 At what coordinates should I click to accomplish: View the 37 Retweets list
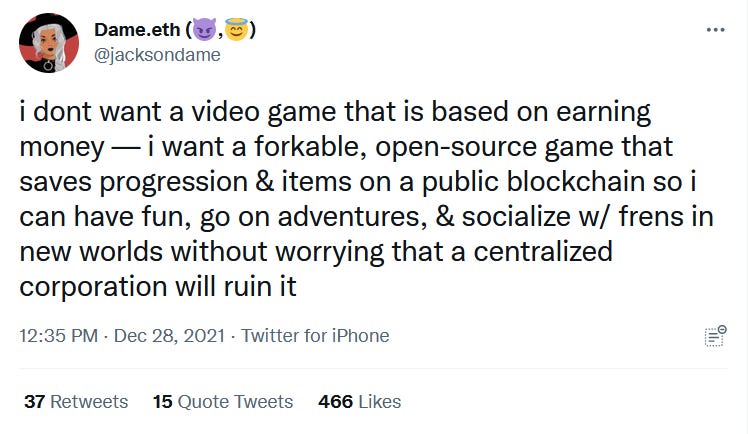click(x=76, y=402)
